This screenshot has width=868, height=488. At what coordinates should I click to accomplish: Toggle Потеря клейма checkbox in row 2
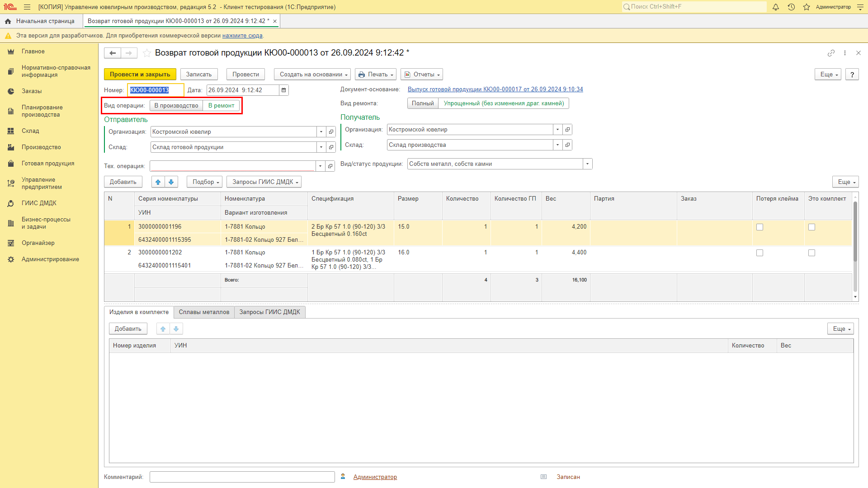pyautogui.click(x=760, y=253)
